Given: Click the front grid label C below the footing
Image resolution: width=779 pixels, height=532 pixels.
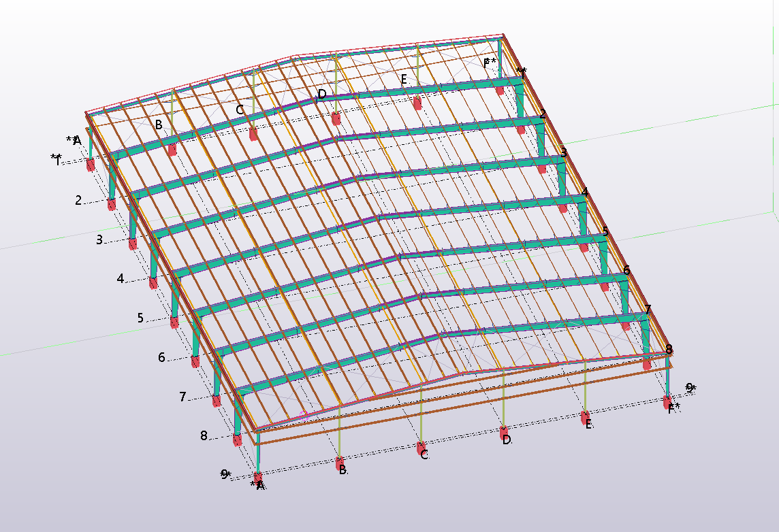Looking at the screenshot, I should pos(424,455).
